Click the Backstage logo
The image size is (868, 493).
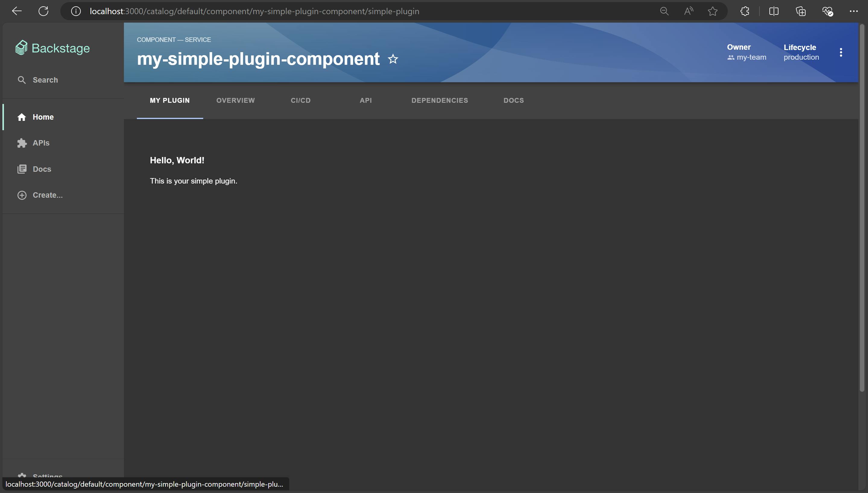click(x=52, y=48)
